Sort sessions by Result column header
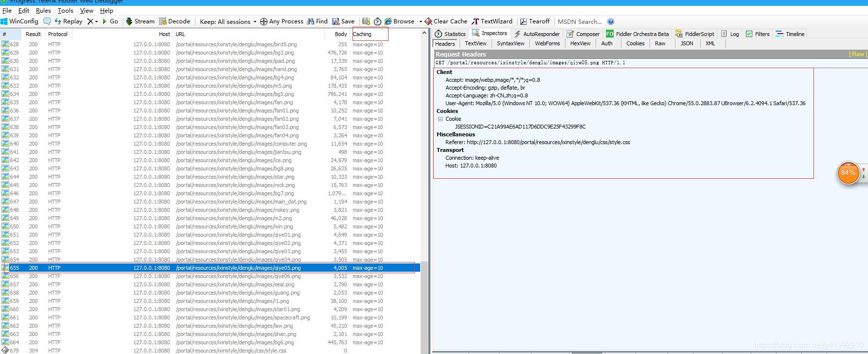Screen dimensions: 868x354 (33, 34)
